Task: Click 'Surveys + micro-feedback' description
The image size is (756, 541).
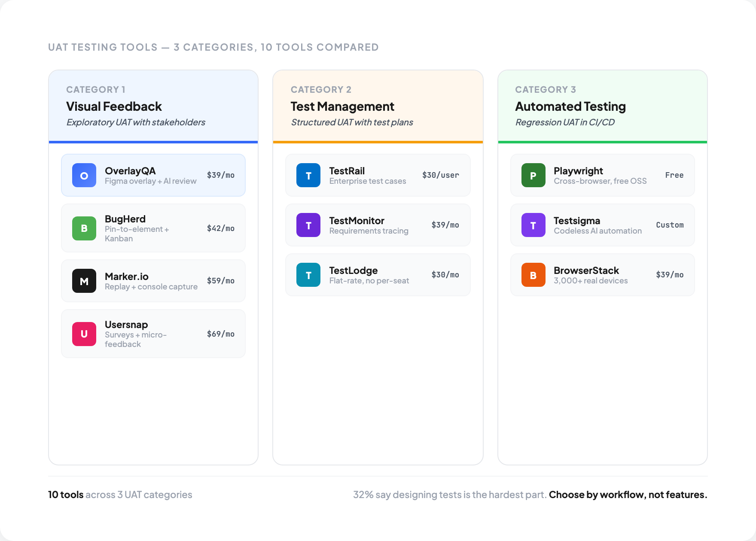Action: pos(136,340)
